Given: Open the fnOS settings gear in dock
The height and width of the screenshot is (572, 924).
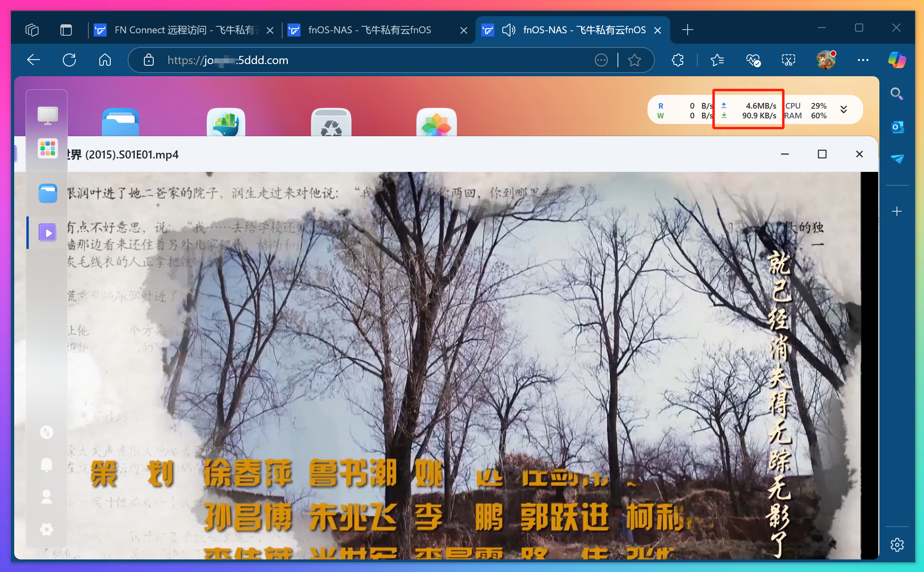Looking at the screenshot, I should tap(47, 529).
